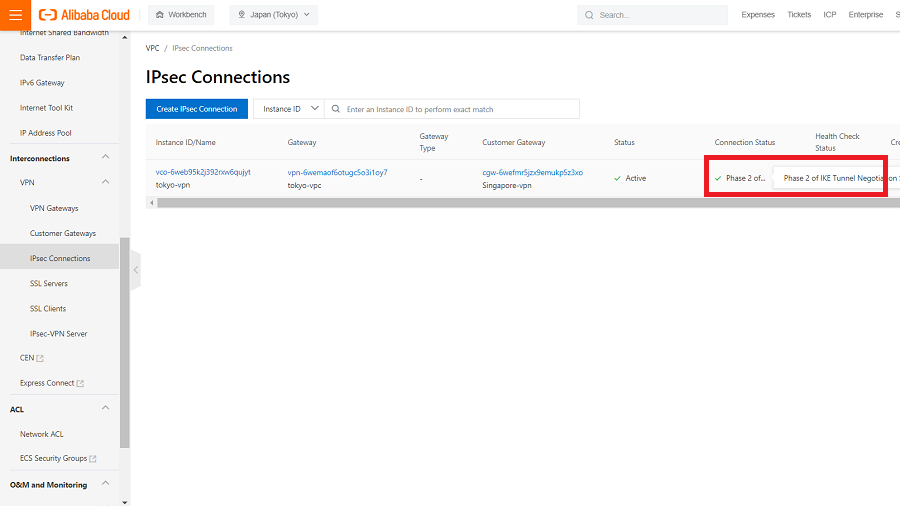
Task: Go to SSL Servers in the sidebar
Action: click(49, 284)
